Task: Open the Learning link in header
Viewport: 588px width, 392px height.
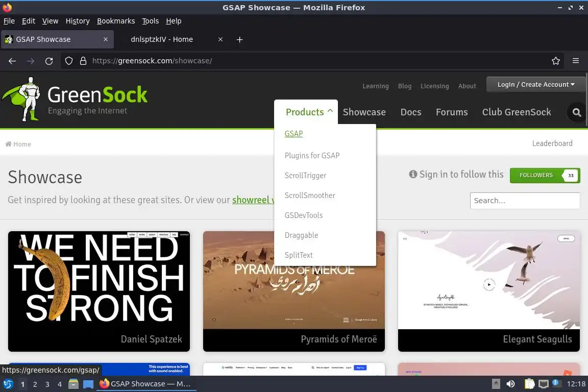Action: pyautogui.click(x=375, y=86)
